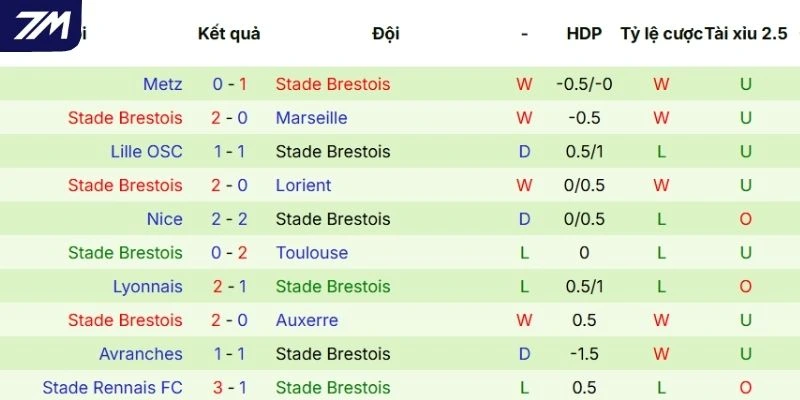
Task: Click the HDP column header
Action: coord(584,34)
